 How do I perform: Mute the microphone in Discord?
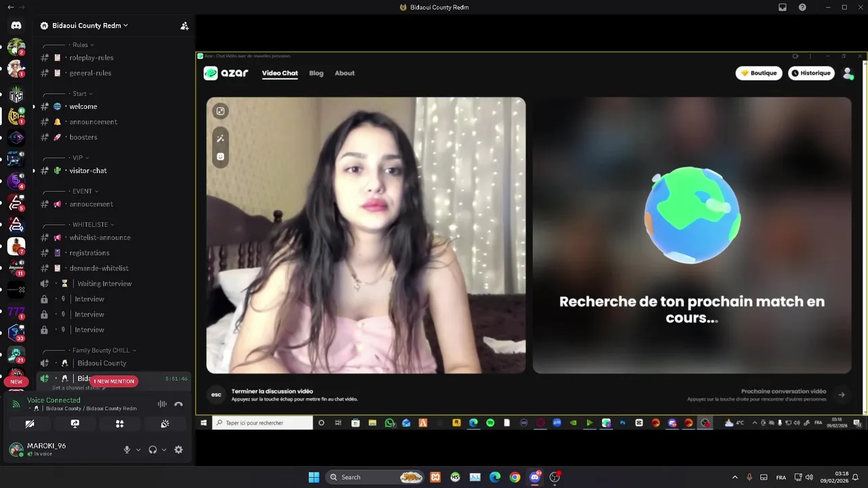tap(127, 449)
